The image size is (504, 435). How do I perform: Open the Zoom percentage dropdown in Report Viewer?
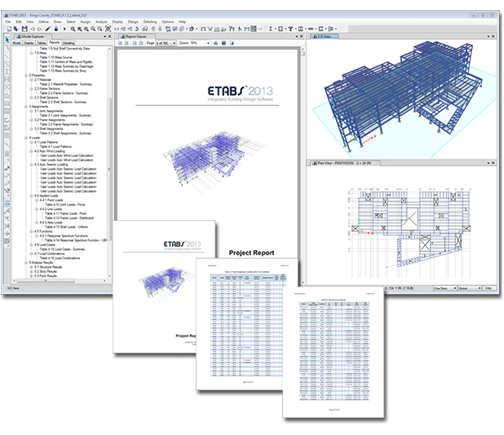(x=208, y=43)
